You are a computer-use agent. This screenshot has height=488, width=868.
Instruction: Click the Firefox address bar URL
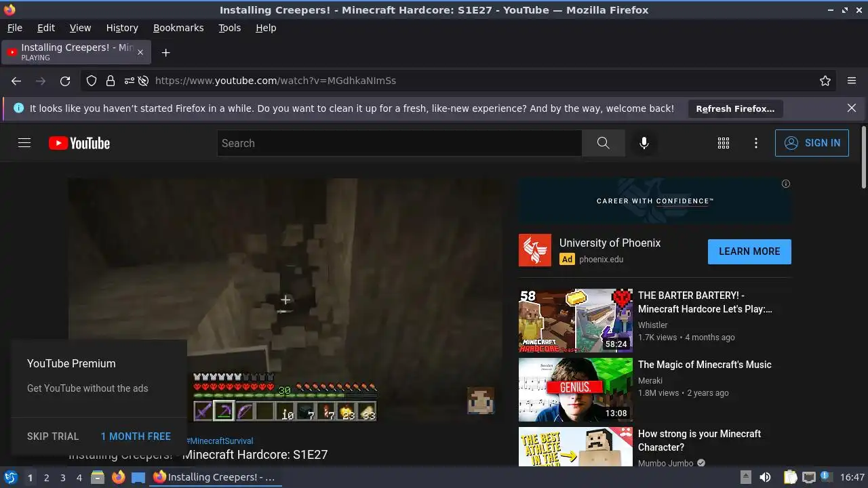[275, 81]
